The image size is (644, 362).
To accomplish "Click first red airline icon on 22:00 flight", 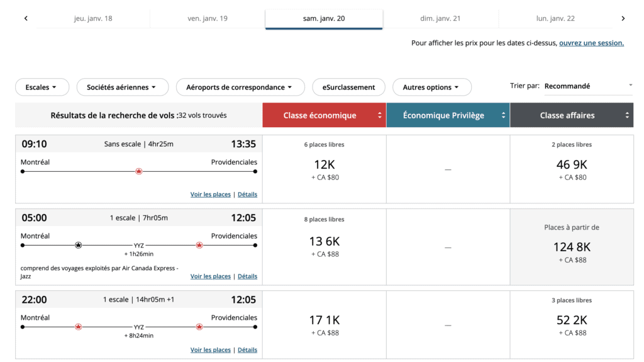I will pos(79,327).
